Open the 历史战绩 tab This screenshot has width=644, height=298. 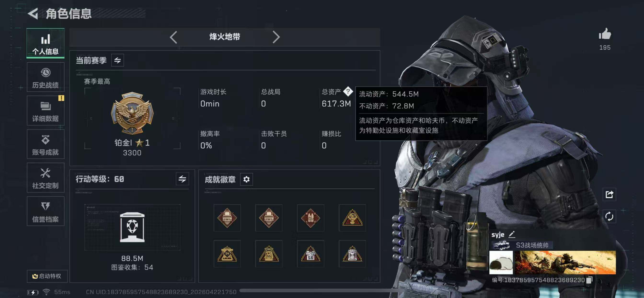coord(46,77)
